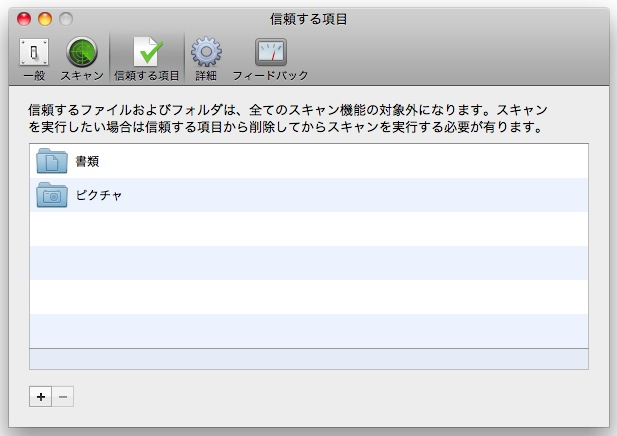Switch to the スキャン tab label

pyautogui.click(x=82, y=75)
